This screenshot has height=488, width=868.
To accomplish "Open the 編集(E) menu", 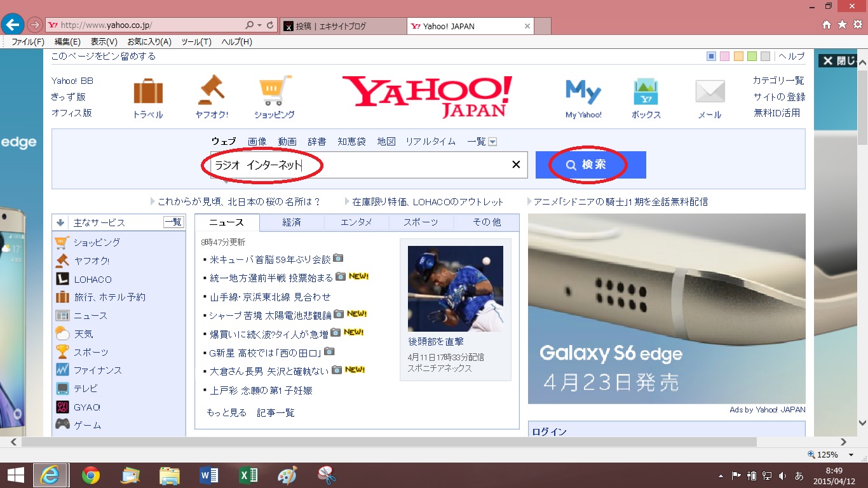I will (x=67, y=42).
